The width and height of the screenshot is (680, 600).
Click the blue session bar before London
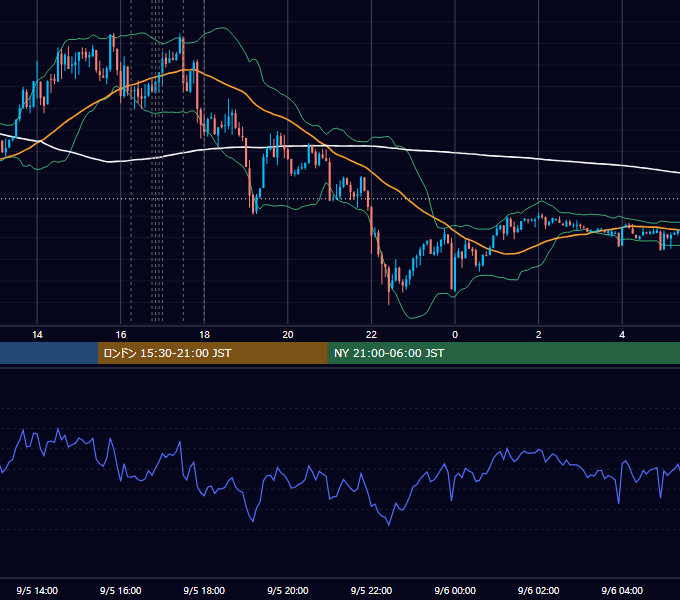pos(49,353)
